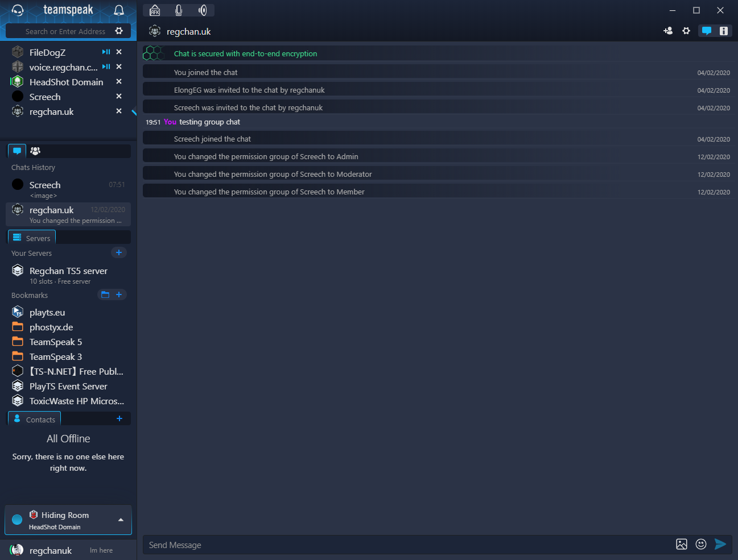Select the Servers tab
The height and width of the screenshot is (560, 738).
[32, 238]
